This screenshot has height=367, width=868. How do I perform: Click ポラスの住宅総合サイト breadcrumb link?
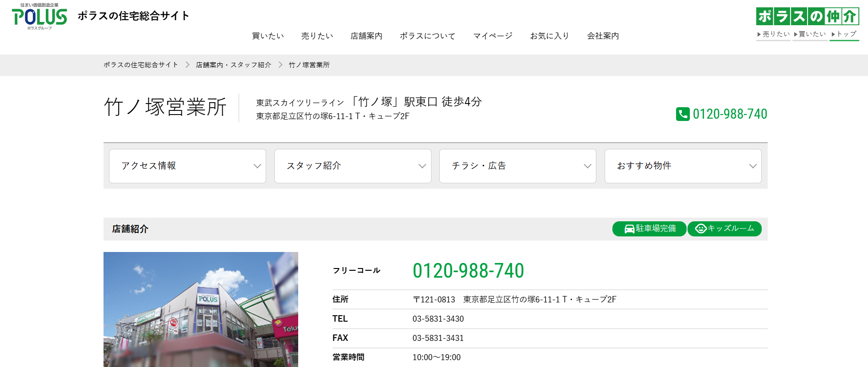(141, 65)
